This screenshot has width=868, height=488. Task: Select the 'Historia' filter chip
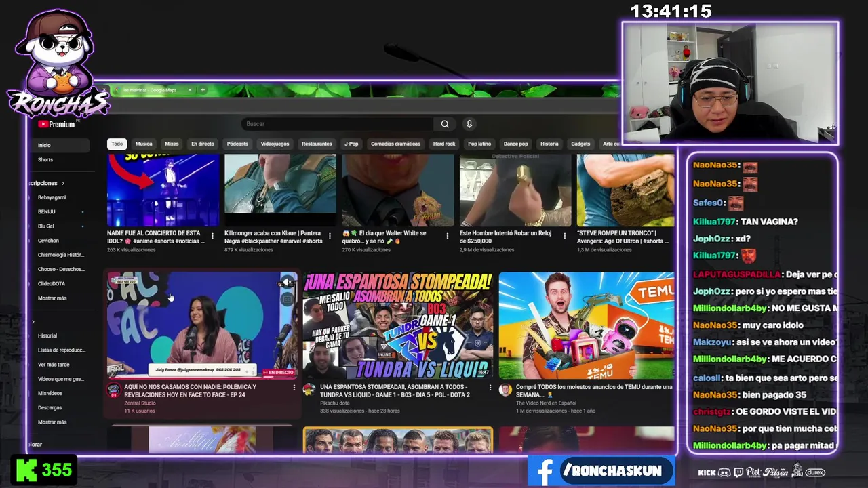click(549, 144)
